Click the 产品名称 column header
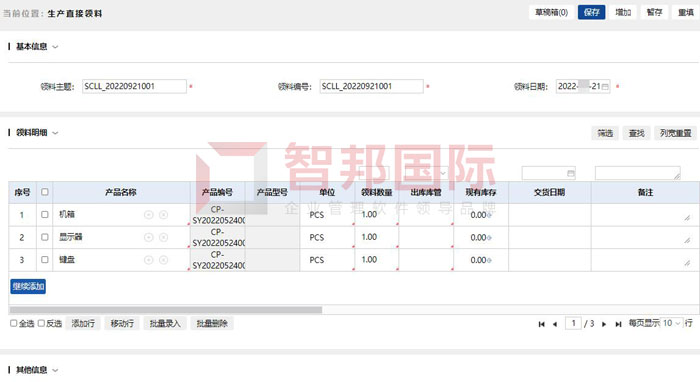The image size is (700, 382). [121, 192]
